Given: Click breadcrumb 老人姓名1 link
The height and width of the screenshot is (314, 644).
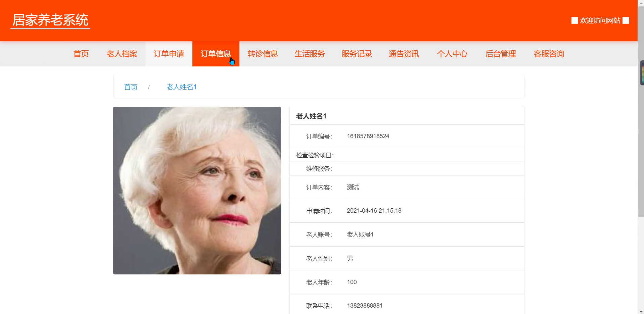Looking at the screenshot, I should click(x=182, y=87).
